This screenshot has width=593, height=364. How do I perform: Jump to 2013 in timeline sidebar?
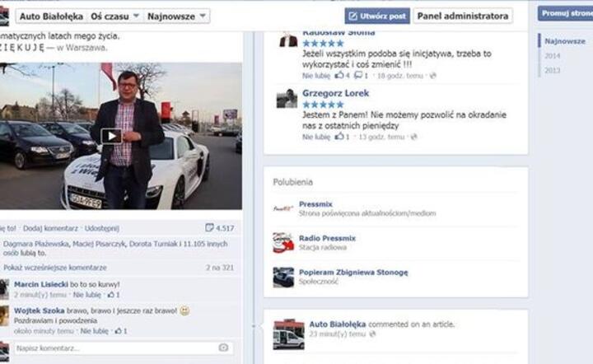tap(552, 70)
